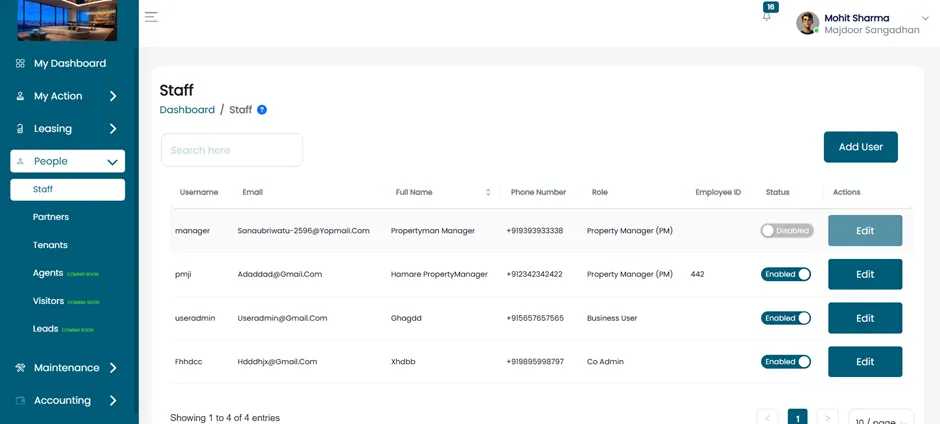
Task: Open the notifications bell
Action: pos(767,17)
